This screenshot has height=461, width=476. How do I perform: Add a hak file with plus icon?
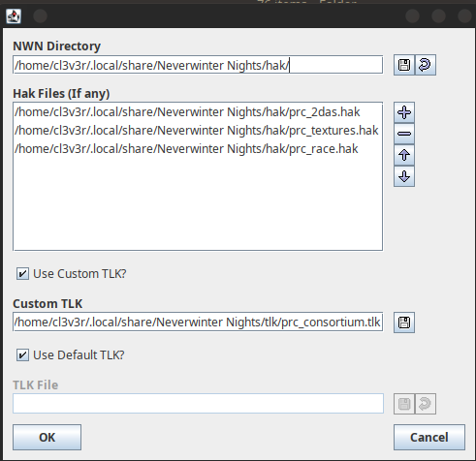404,112
